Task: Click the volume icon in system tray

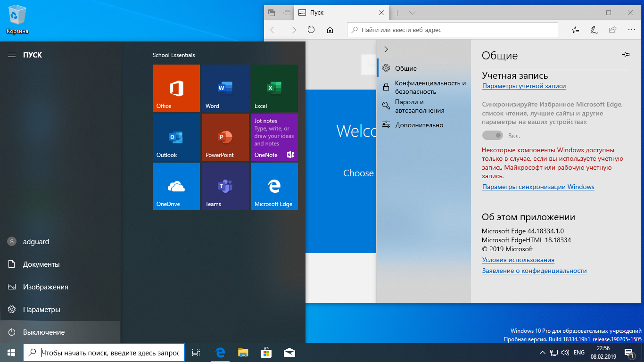Action: [x=565, y=353]
